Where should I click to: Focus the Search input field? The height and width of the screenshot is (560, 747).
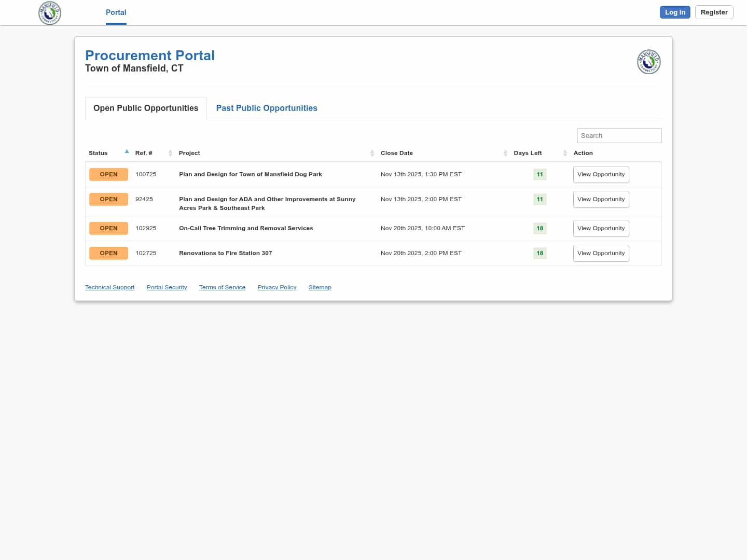[x=619, y=135]
